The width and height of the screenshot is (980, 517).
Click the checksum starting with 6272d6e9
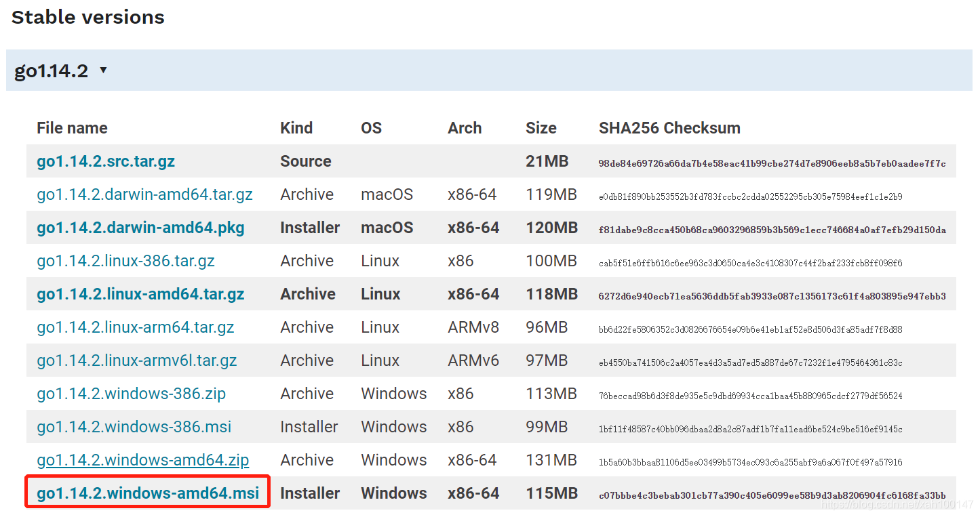click(x=772, y=297)
